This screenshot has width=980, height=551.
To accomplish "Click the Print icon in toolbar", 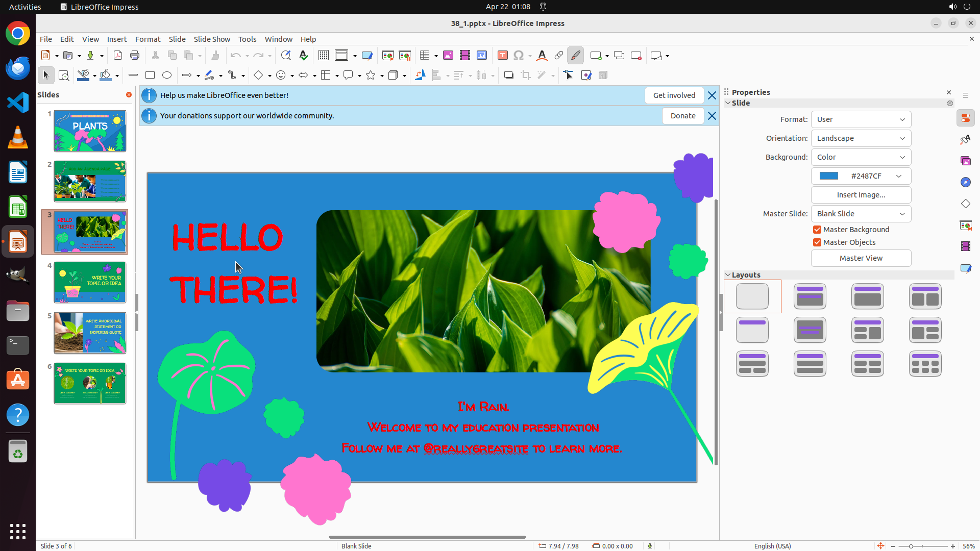I will click(x=135, y=56).
